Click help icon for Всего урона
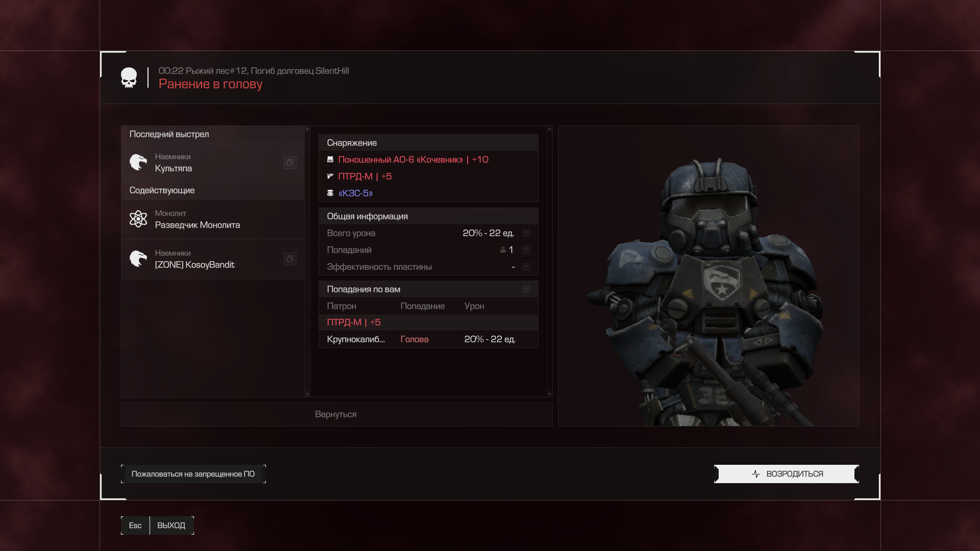The image size is (980, 551). 526,233
